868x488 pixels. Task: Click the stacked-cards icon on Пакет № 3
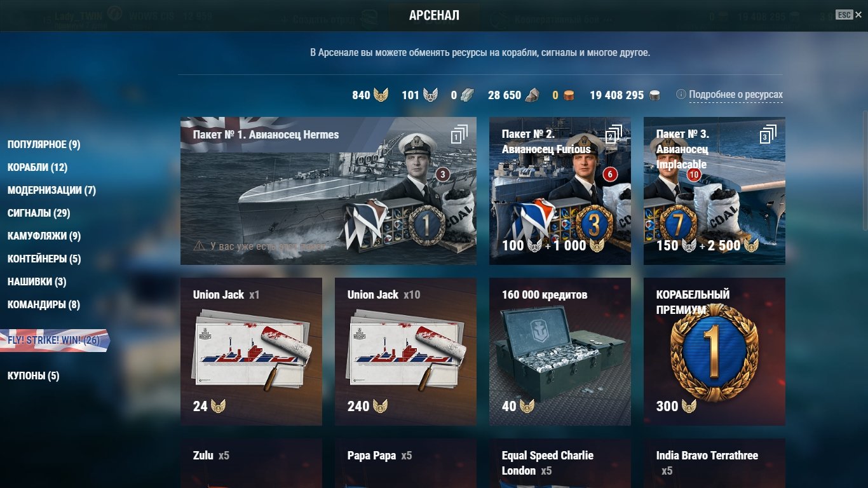click(768, 134)
